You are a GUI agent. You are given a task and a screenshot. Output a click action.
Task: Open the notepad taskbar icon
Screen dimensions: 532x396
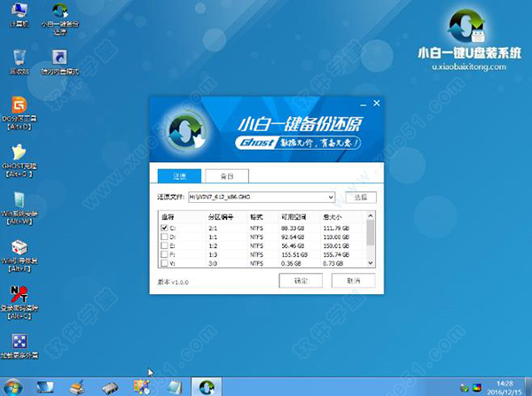(x=175, y=387)
